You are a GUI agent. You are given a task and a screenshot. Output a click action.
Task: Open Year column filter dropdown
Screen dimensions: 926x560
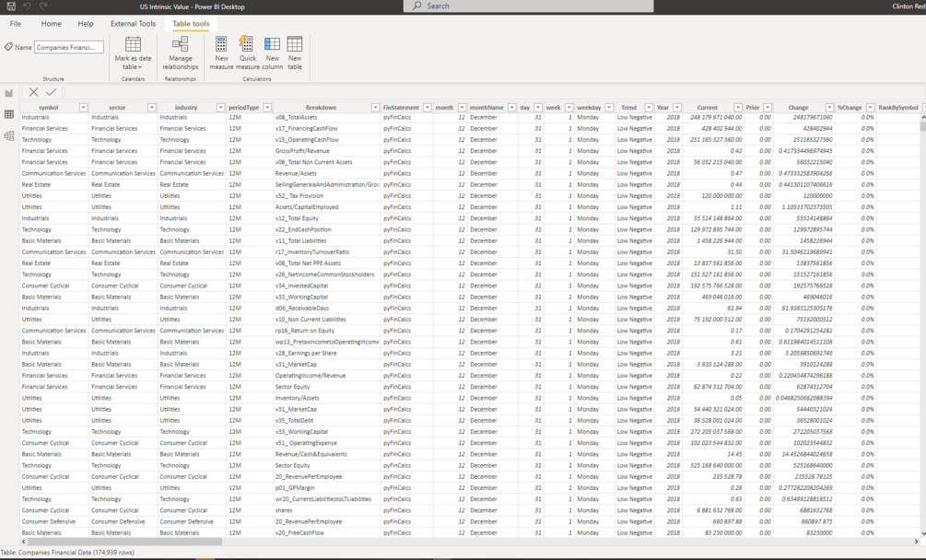677,108
